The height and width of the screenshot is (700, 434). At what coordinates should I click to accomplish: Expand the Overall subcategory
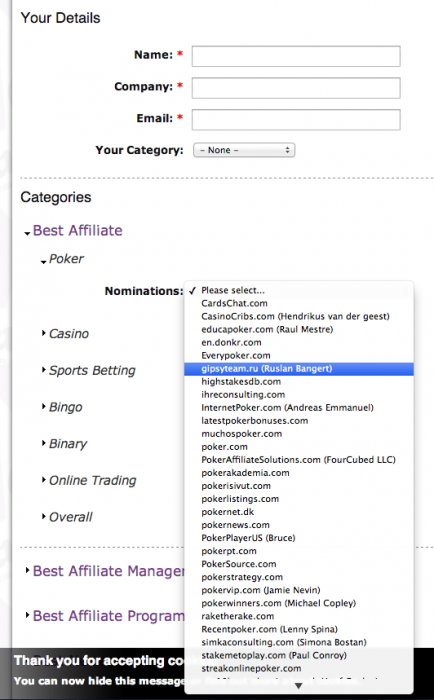click(67, 517)
